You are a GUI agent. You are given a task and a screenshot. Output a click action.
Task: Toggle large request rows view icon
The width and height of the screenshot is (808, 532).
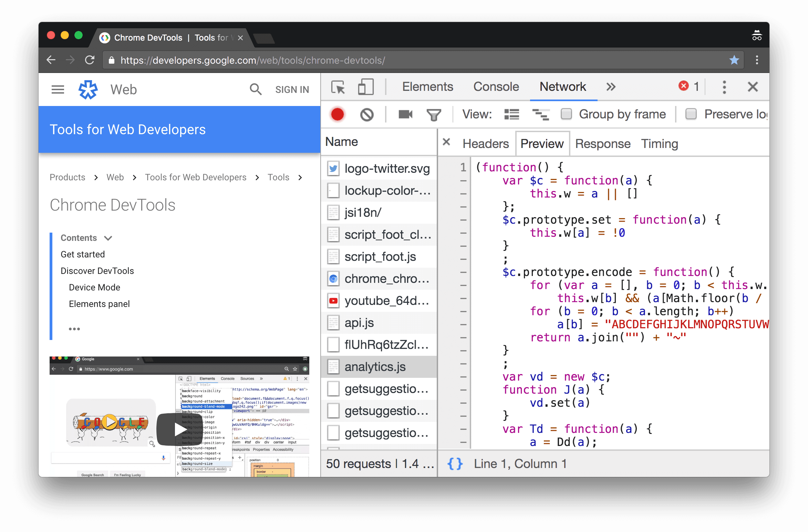(x=511, y=114)
